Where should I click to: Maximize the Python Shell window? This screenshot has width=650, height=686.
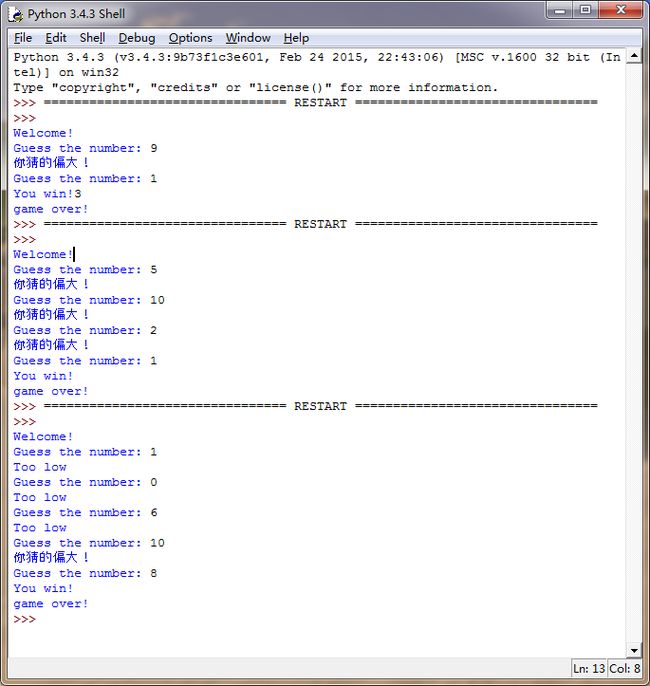pos(585,10)
